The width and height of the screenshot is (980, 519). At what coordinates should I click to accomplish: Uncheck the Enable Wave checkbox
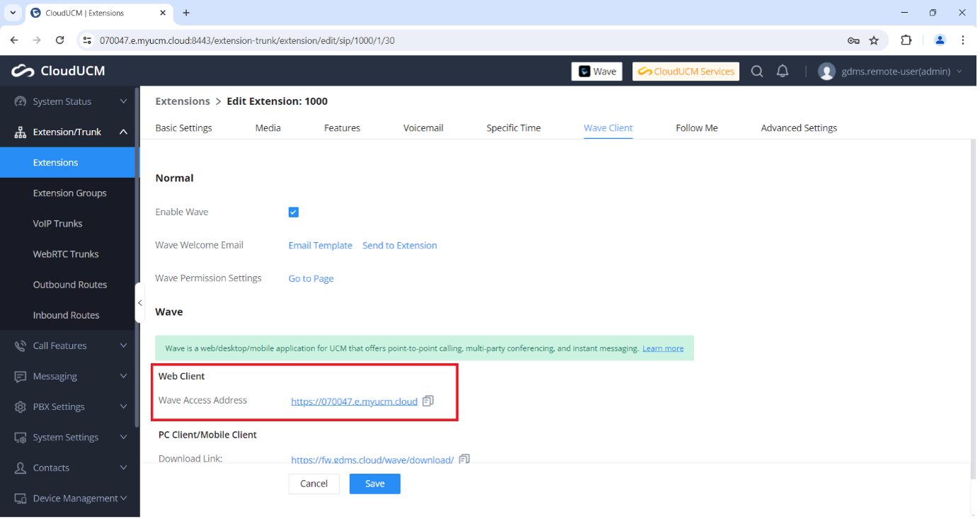294,212
